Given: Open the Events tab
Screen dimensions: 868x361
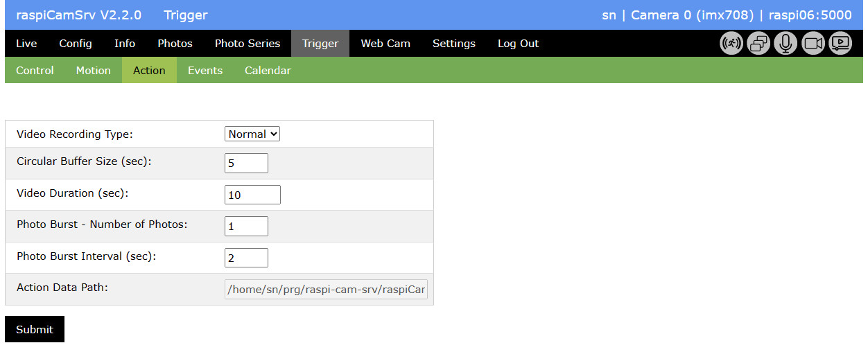Looking at the screenshot, I should (205, 71).
